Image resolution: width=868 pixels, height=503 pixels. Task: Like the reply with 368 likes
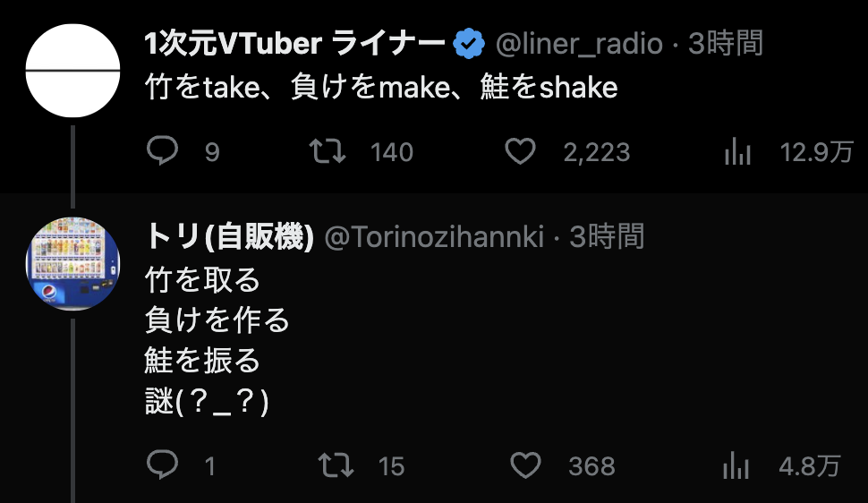(525, 465)
